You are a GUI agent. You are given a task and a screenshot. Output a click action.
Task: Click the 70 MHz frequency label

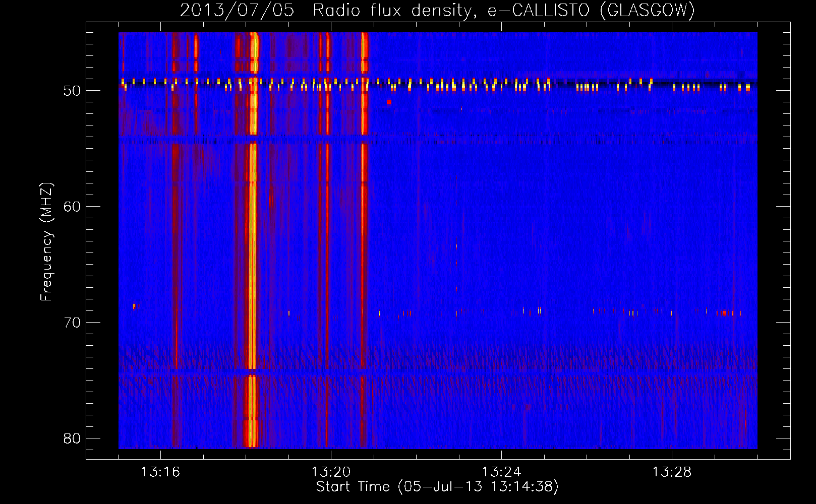[x=72, y=323]
